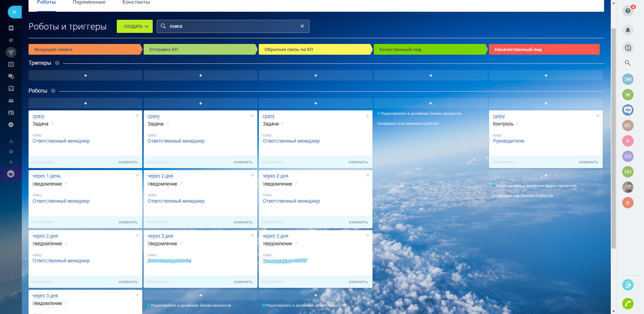The image size is (644, 314).
Task: Open help icon with notification badge
Action: [x=628, y=11]
